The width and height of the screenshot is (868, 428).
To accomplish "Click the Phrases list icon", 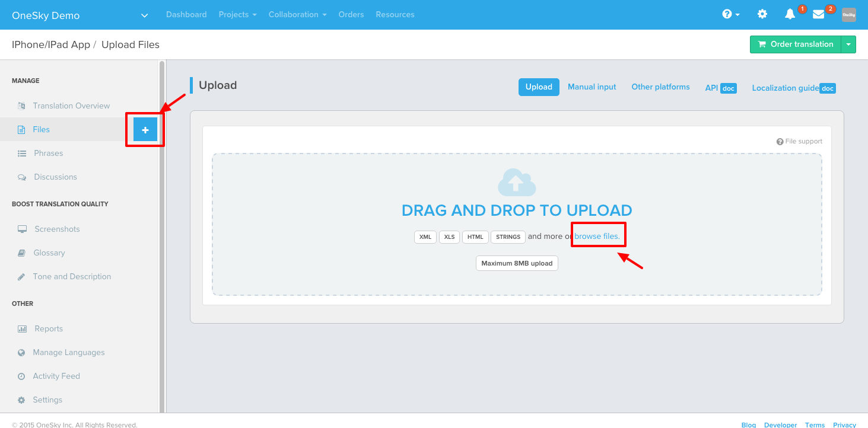I will 22,153.
